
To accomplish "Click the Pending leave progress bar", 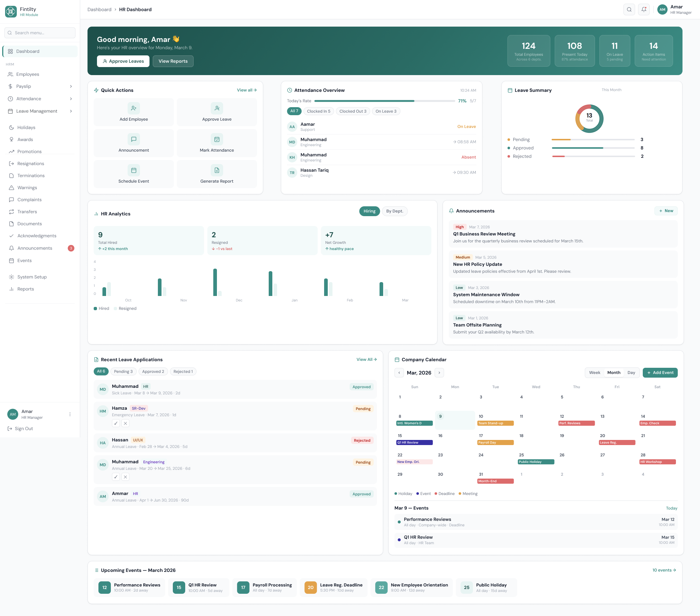I will coord(593,140).
